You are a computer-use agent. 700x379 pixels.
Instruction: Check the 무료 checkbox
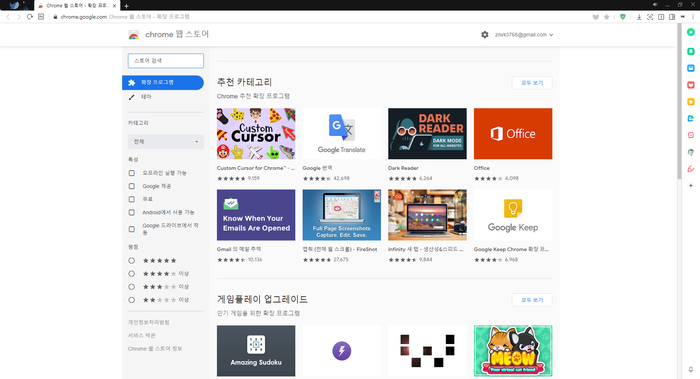(x=132, y=199)
